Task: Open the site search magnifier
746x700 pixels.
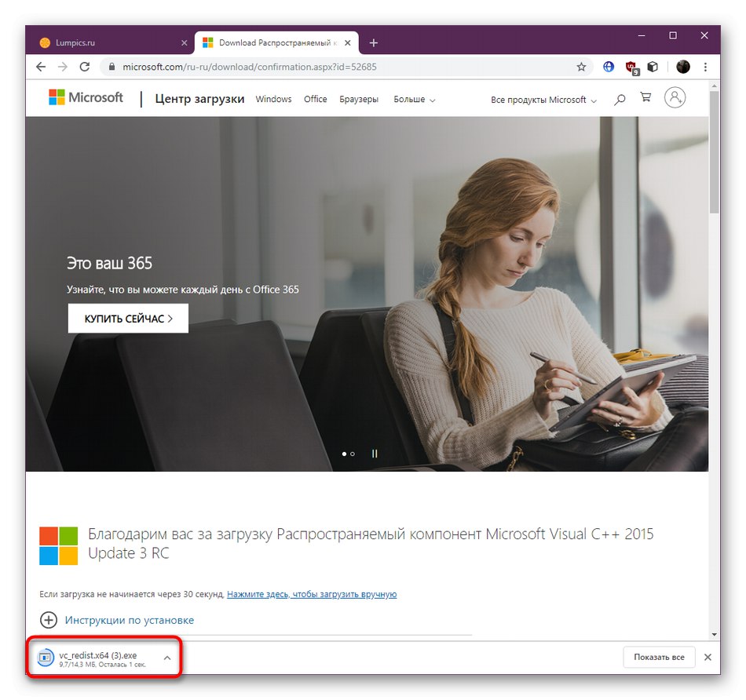Action: (620, 100)
